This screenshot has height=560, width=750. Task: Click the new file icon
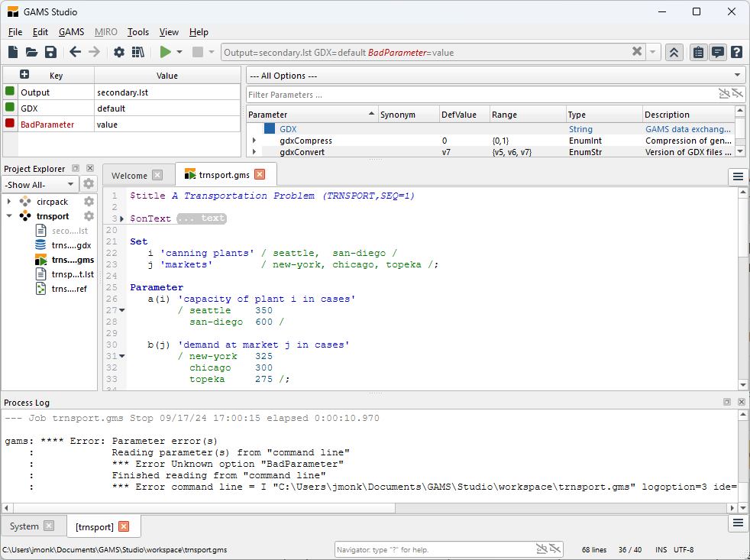[x=13, y=52]
